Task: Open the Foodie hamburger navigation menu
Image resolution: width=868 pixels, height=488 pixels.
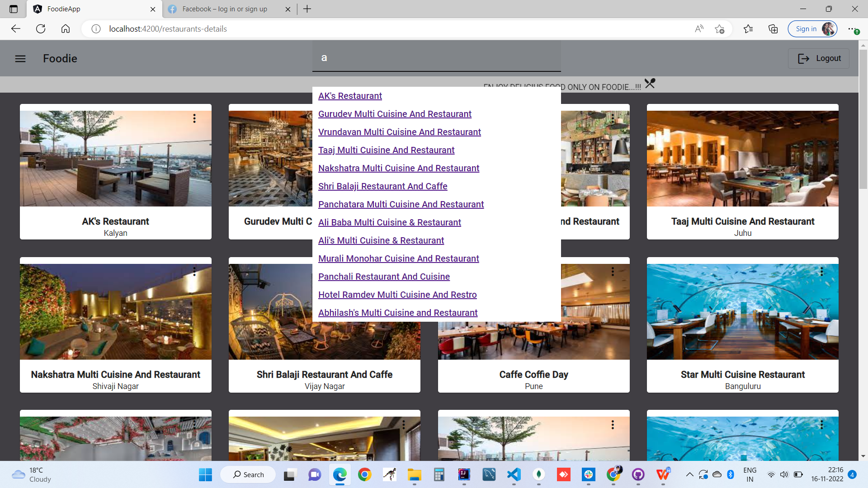Action: coord(20,58)
